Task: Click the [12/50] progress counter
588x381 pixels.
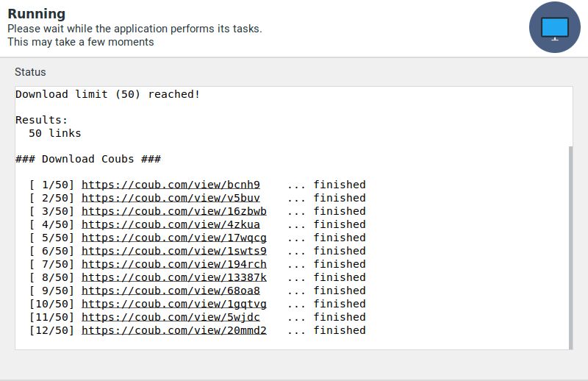Action: pos(52,330)
